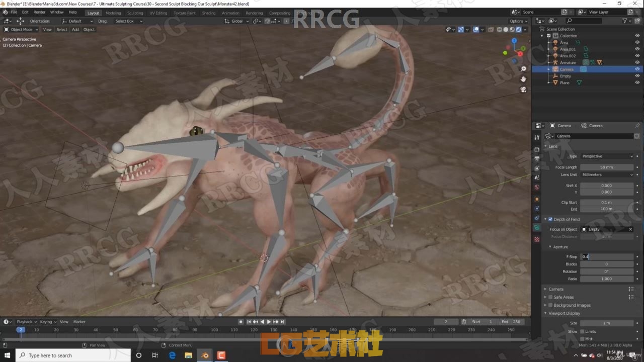Viewport: 644px width, 362px height.
Task: Switch to the Shading workspace tab
Action: tap(209, 13)
